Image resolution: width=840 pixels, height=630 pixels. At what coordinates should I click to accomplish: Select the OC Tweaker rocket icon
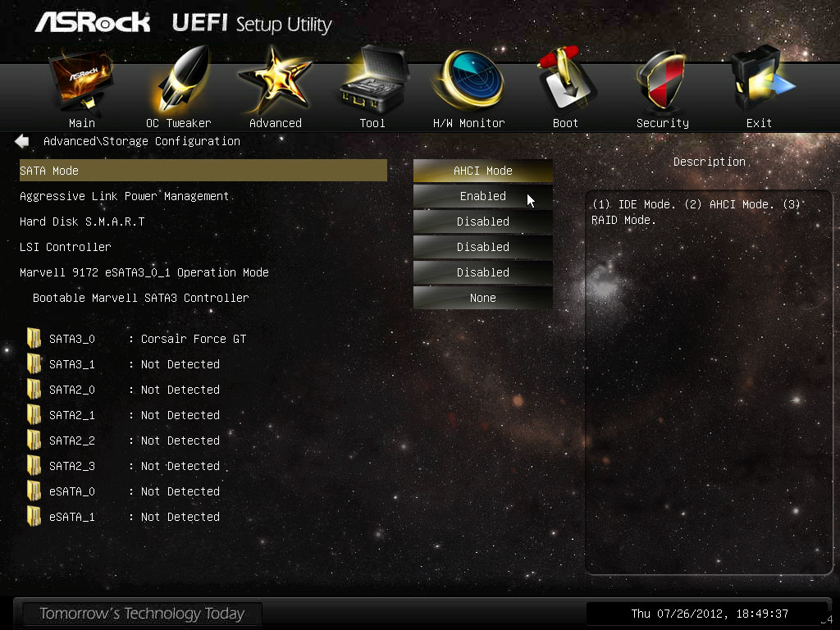click(182, 80)
